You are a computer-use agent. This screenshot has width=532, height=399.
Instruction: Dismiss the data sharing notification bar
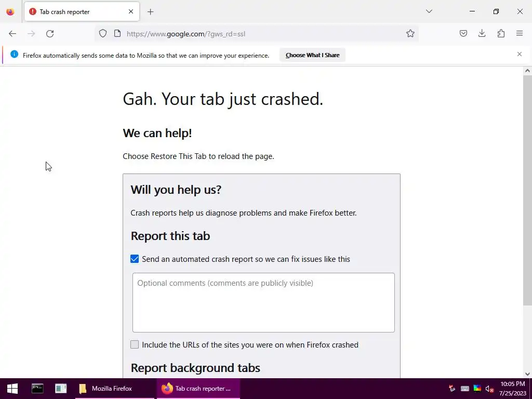coord(520,54)
